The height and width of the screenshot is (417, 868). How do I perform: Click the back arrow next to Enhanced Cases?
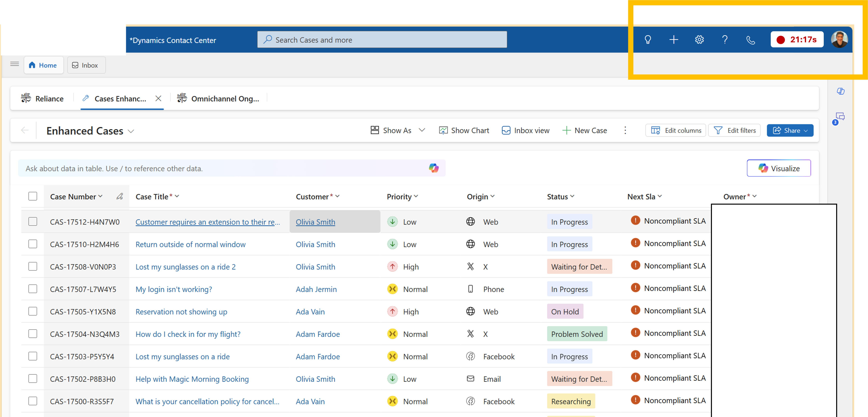tap(25, 130)
